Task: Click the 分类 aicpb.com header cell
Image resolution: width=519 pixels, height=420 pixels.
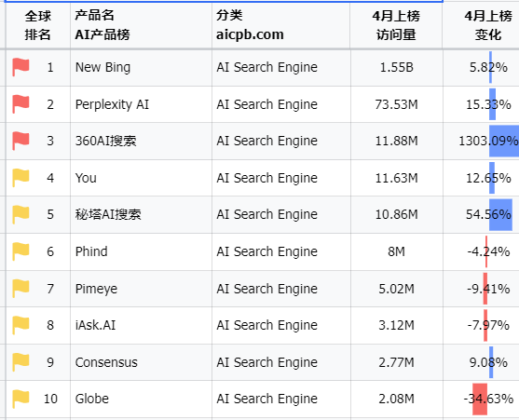Action: 280,25
